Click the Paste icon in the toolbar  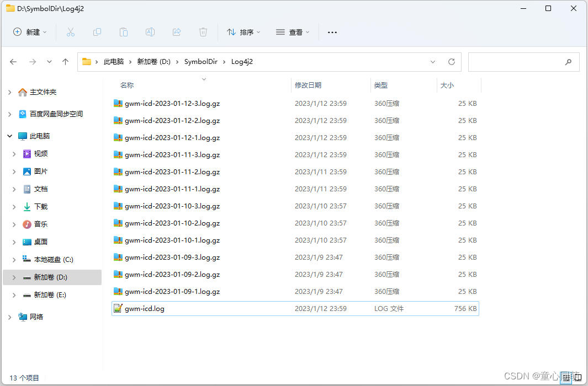123,32
